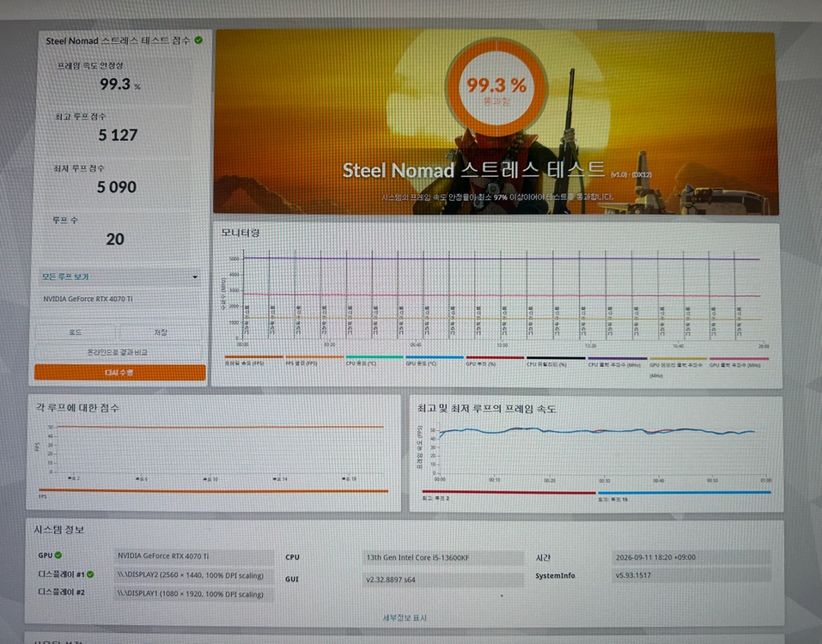The image size is (822, 644).
Task: Toggle the CPU 유틸리티 (%) black legend line
Action: click(555, 361)
